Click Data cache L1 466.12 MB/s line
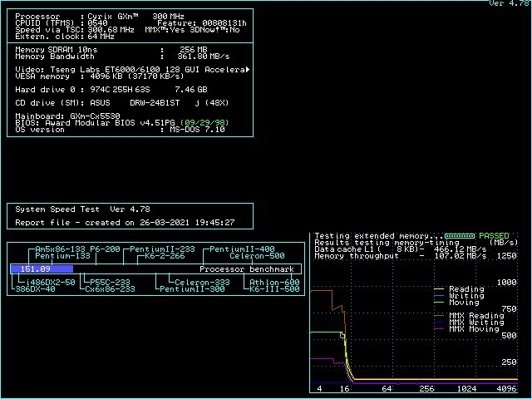Viewport: 532px width, 399px height. (x=401, y=249)
